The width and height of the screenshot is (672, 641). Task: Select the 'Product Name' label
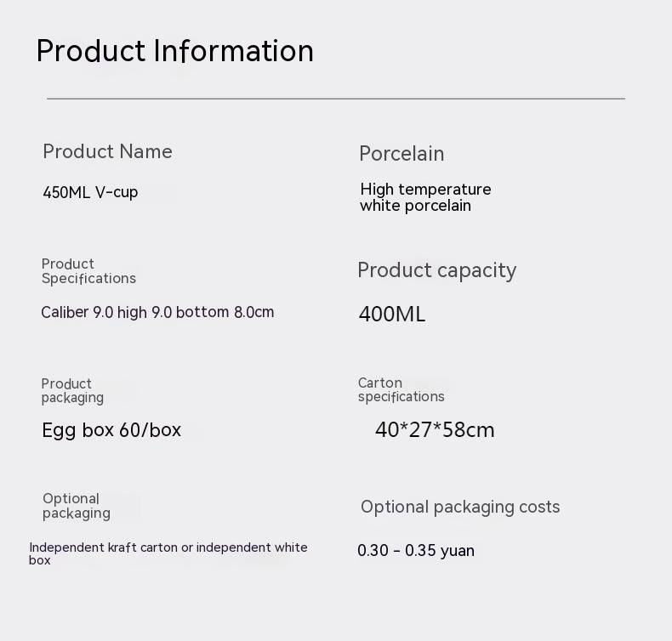[107, 152]
